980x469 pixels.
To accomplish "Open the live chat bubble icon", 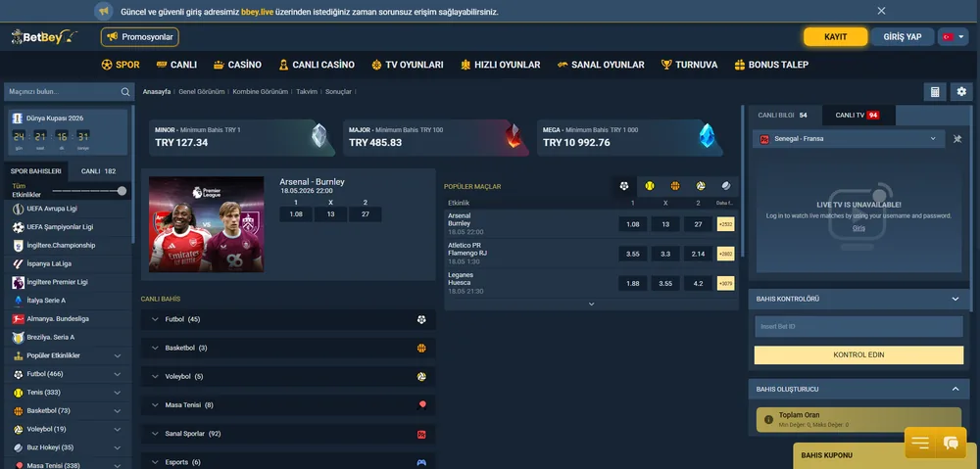I will 951,443.
